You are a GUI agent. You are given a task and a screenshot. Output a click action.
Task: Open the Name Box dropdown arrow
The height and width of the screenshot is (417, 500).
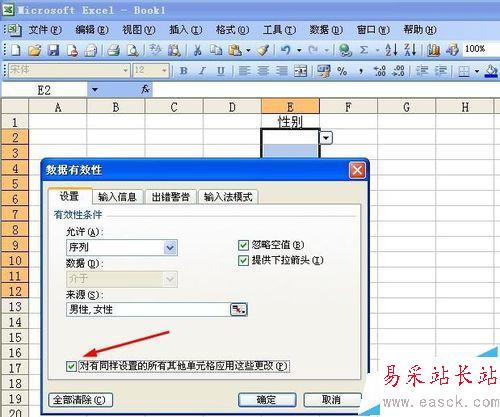point(95,90)
